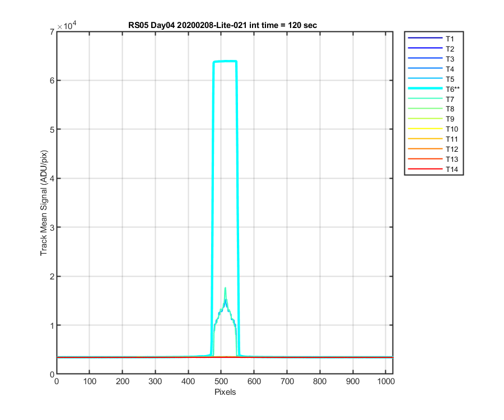
Task: Click the T8 legend label
Action: point(450,109)
